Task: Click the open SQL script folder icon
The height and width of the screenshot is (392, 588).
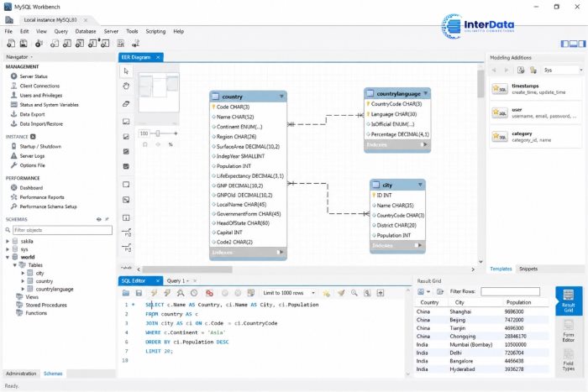Action: point(126,293)
